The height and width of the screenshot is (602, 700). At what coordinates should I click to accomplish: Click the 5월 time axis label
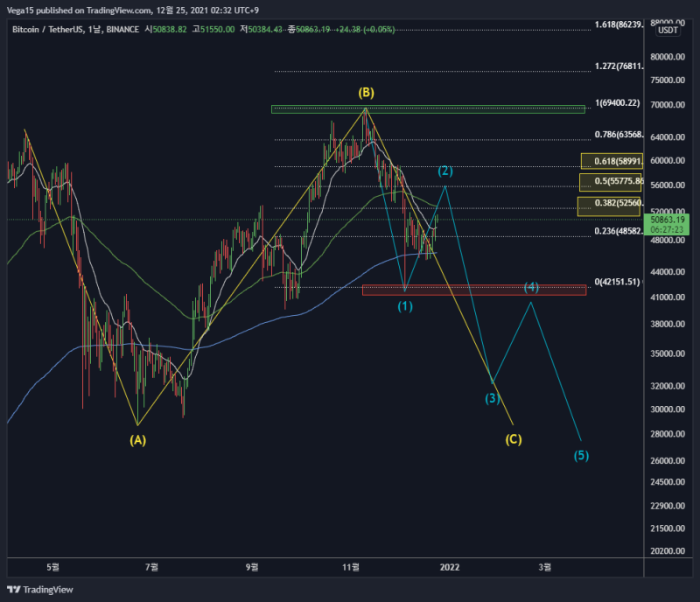click(x=52, y=567)
